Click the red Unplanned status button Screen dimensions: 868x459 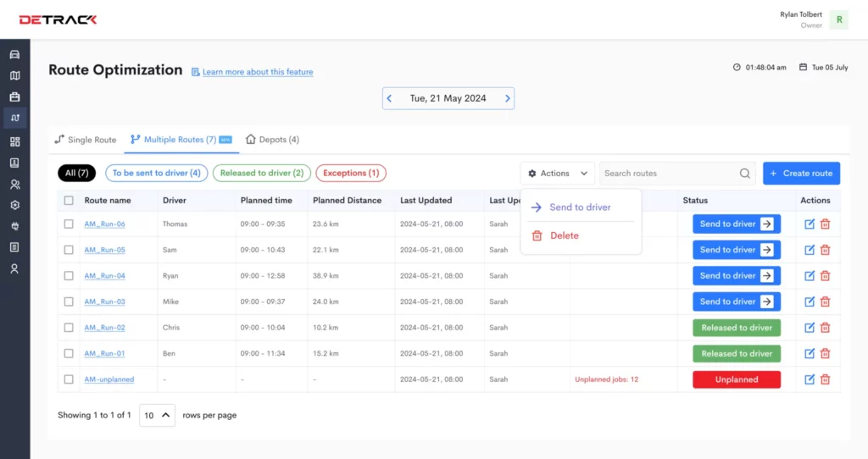(737, 379)
